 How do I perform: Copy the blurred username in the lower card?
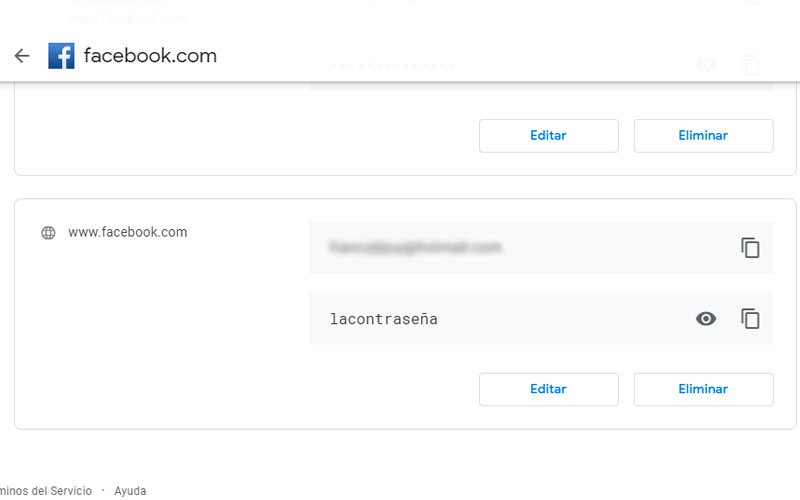point(750,247)
